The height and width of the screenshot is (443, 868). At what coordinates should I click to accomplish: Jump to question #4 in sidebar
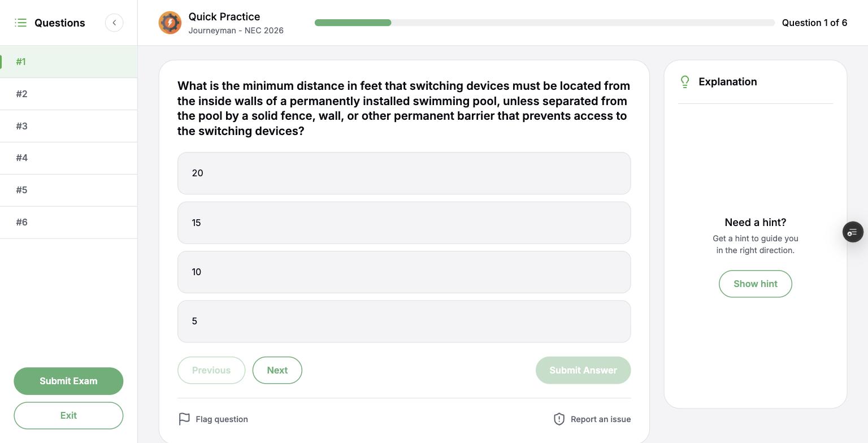68,158
